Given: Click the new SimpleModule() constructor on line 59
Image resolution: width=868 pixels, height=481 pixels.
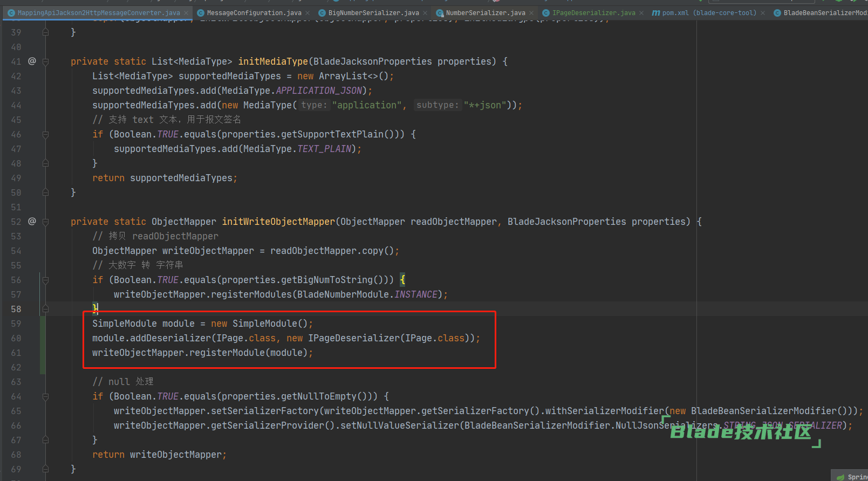Looking at the screenshot, I should [x=259, y=324].
